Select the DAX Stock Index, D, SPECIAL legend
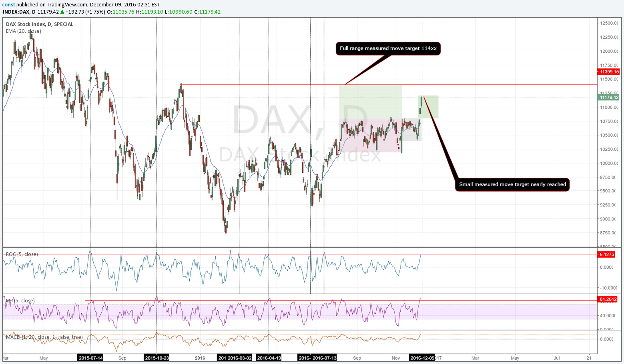Image resolution: width=624 pixels, height=364 pixels. point(40,24)
